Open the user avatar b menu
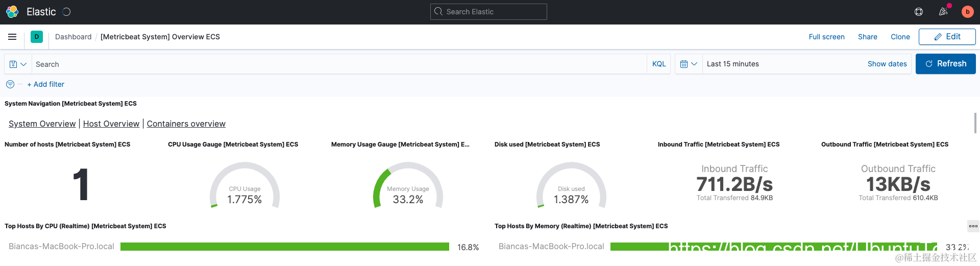 pos(967,12)
